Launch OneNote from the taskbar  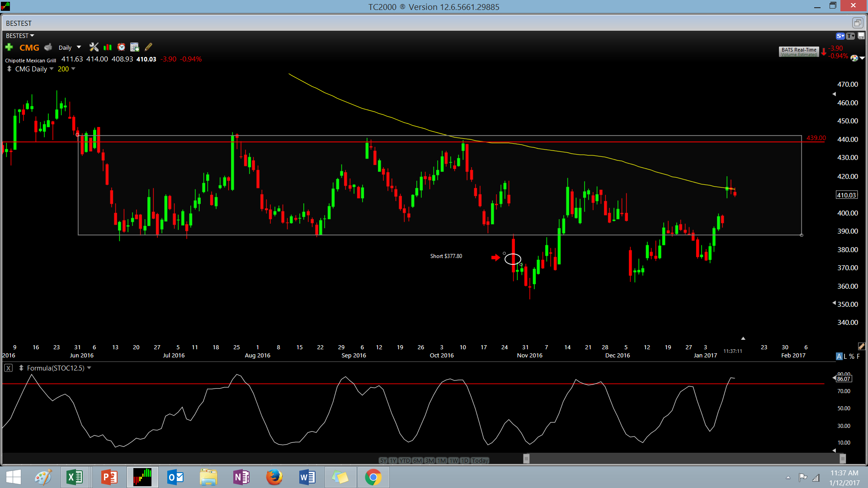(241, 477)
